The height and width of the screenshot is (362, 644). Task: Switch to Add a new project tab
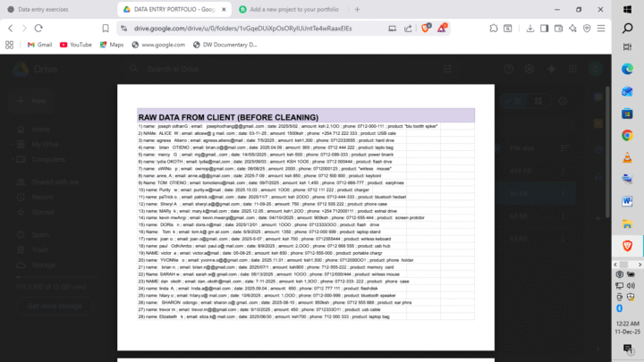click(286, 8)
